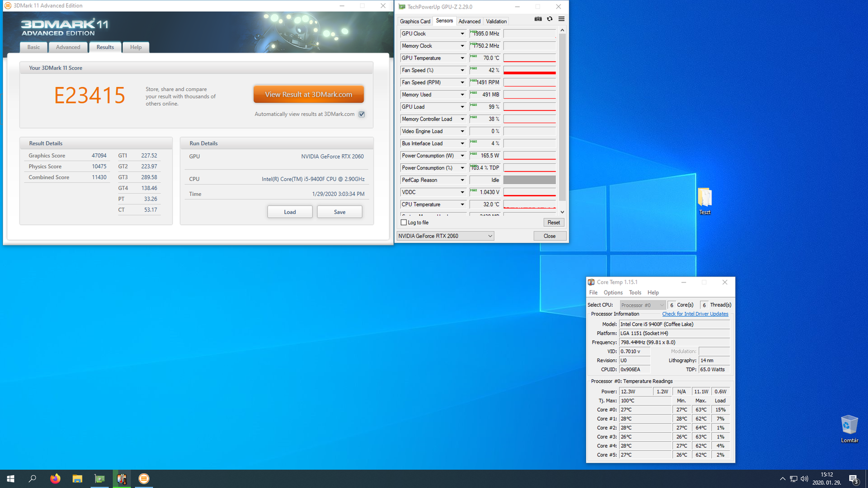The image size is (868, 488).
Task: Click View Result at 3DMark.com button
Action: tap(309, 94)
